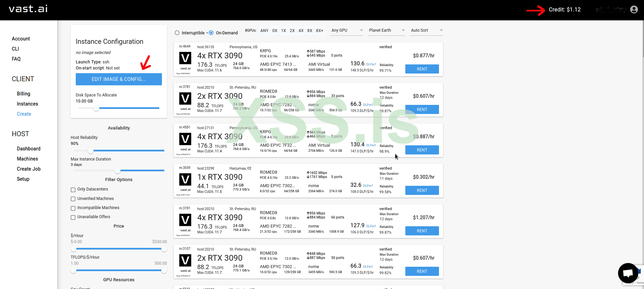
Task: Click the Credit: $1.12 balance
Action: [565, 9]
